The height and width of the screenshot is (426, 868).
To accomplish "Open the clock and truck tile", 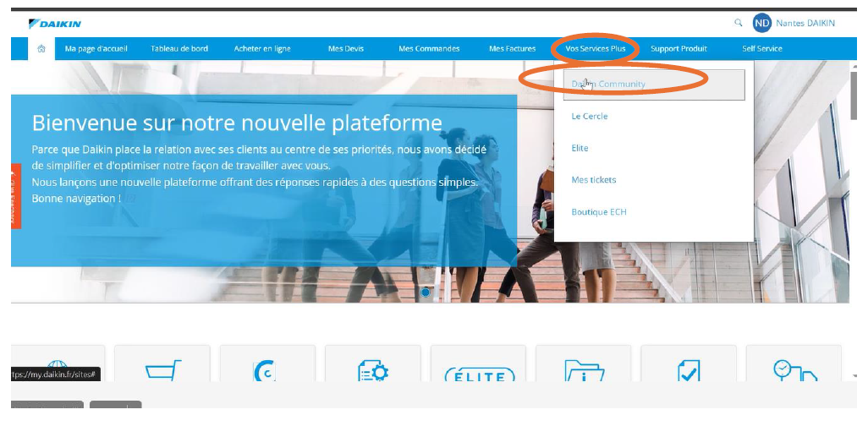I will (794, 363).
